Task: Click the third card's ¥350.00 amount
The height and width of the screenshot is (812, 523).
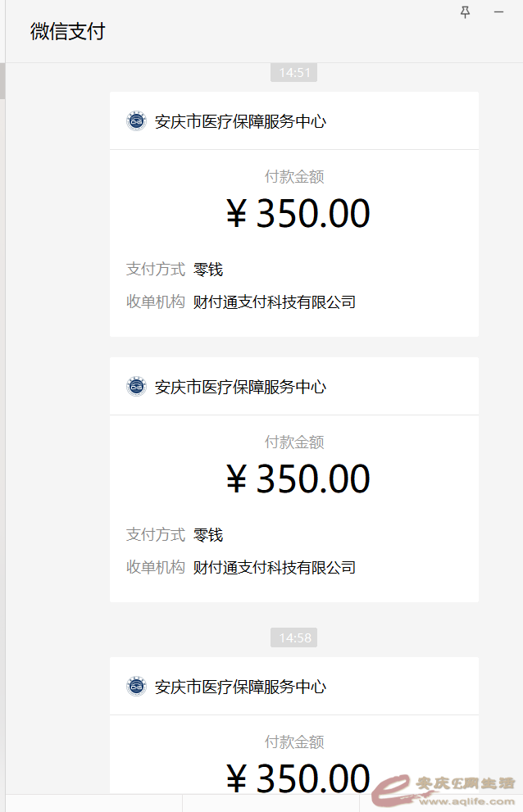Action: (x=298, y=778)
